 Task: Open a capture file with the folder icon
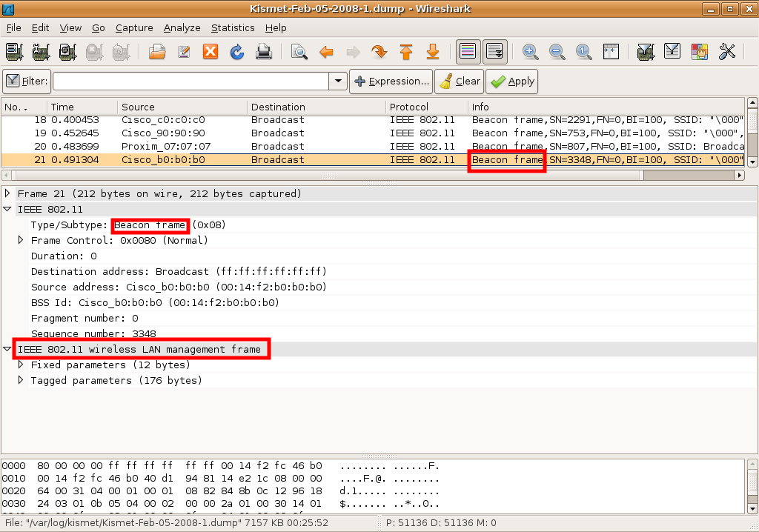point(157,52)
